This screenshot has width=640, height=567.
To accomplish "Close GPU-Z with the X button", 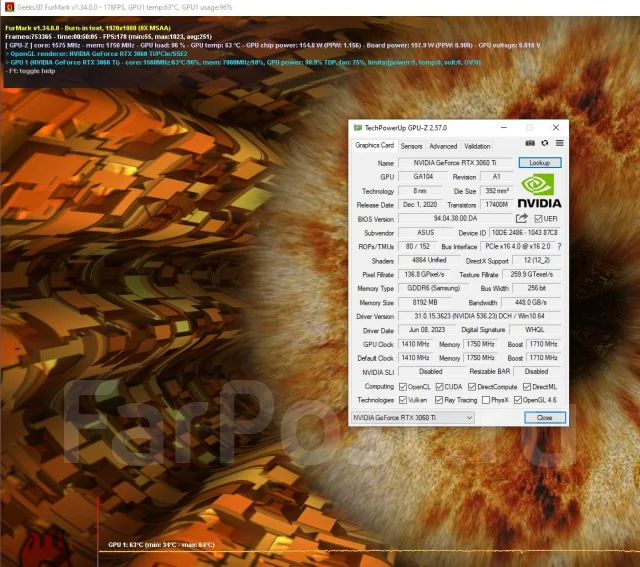I will [556, 127].
